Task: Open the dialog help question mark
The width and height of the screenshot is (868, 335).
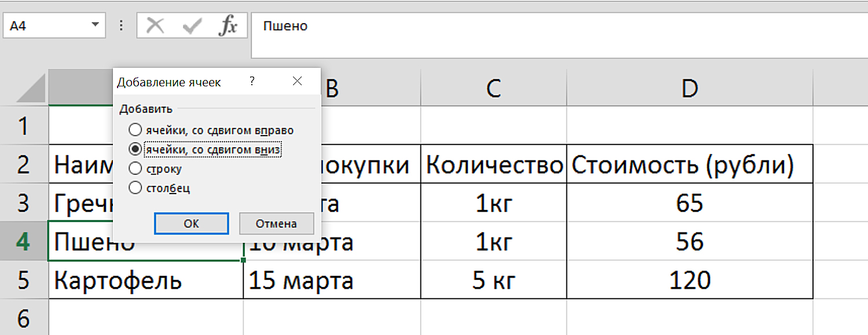Action: [x=252, y=82]
